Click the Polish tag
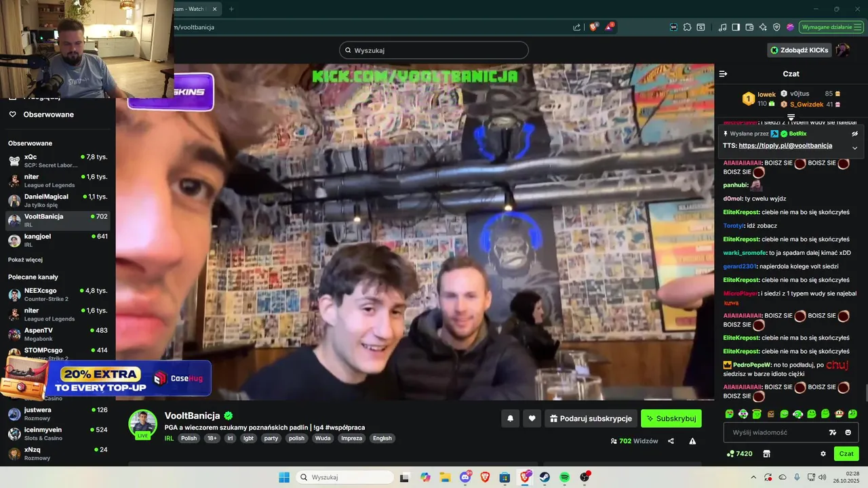Image resolution: width=868 pixels, height=488 pixels. (189, 439)
